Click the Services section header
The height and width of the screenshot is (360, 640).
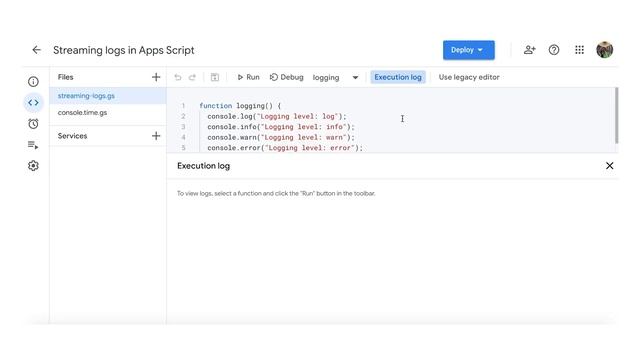73,136
